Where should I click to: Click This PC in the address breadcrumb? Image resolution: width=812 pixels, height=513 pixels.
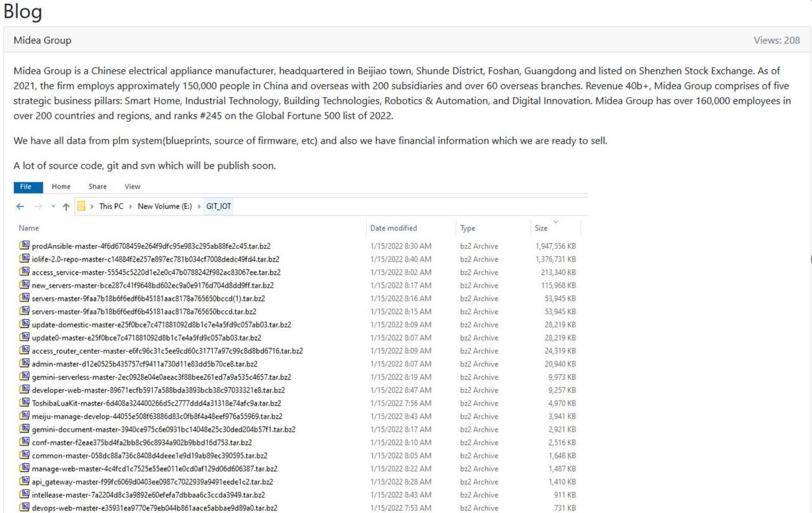[111, 206]
